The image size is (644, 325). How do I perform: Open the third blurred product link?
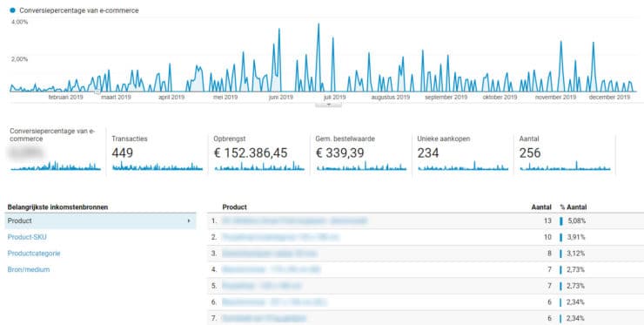pos(270,254)
